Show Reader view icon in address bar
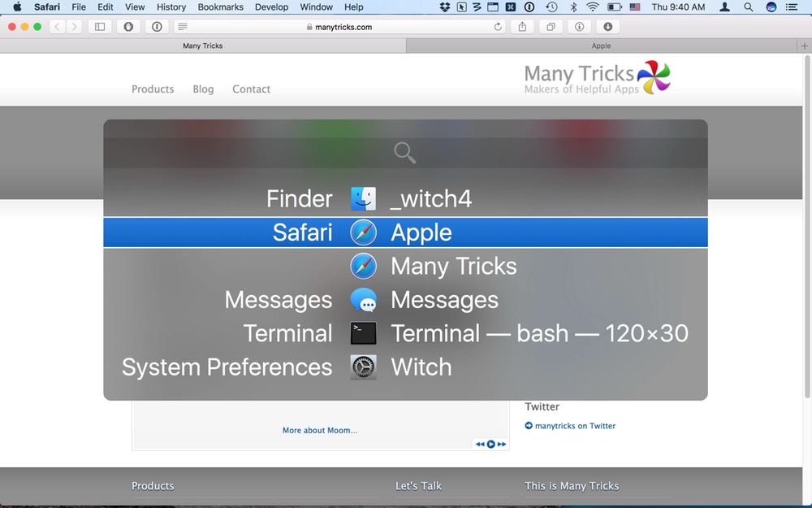Image resolution: width=812 pixels, height=508 pixels. pyautogui.click(x=182, y=27)
